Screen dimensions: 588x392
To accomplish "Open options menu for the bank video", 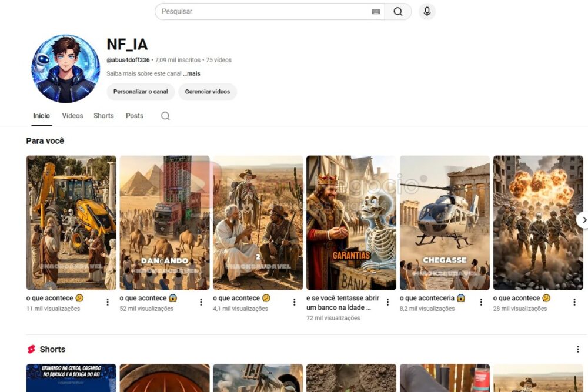I will point(387,302).
